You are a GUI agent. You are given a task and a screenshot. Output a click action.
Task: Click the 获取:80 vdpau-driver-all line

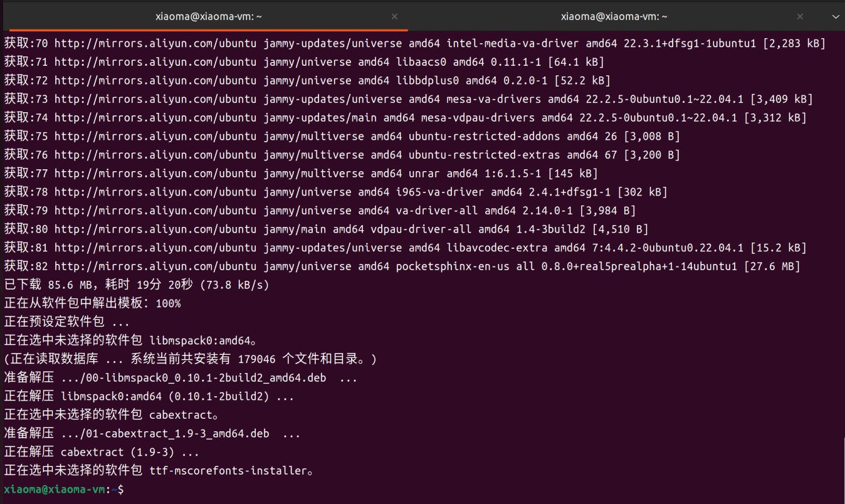[x=326, y=229]
